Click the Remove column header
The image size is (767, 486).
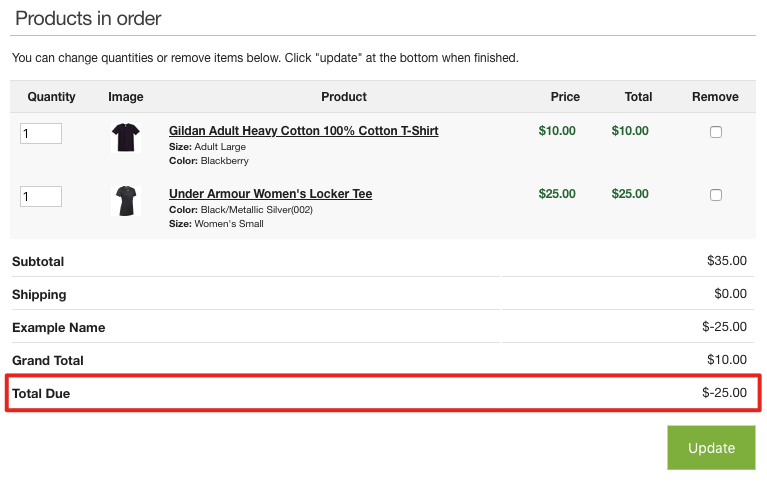point(715,97)
